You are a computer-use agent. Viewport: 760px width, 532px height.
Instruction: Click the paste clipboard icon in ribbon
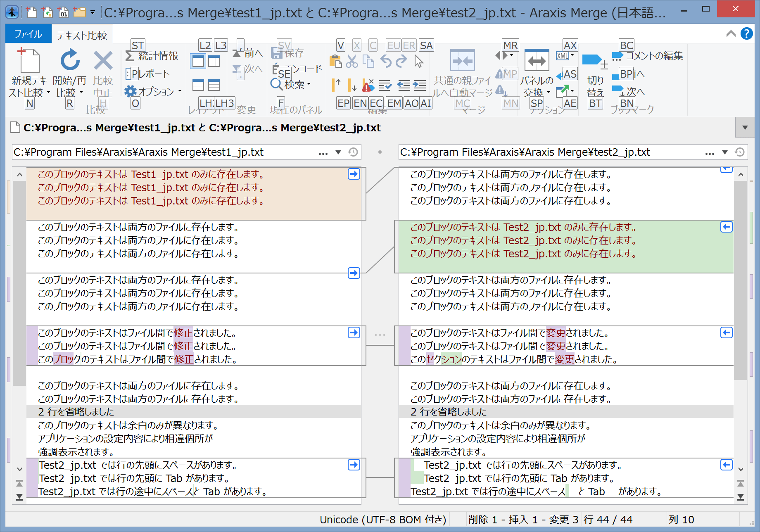tap(335, 62)
